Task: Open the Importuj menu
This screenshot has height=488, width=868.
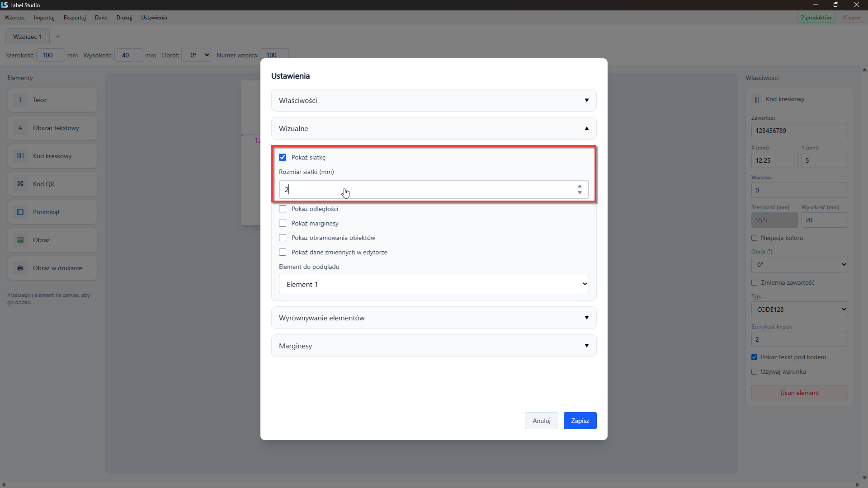Action: pyautogui.click(x=44, y=18)
